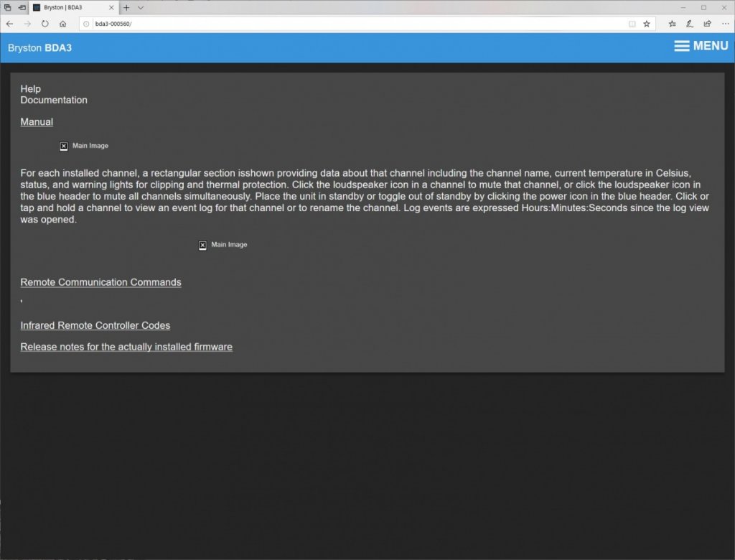Screen dimensions: 735x560
Task: Share this page via share icon
Action: (707, 24)
